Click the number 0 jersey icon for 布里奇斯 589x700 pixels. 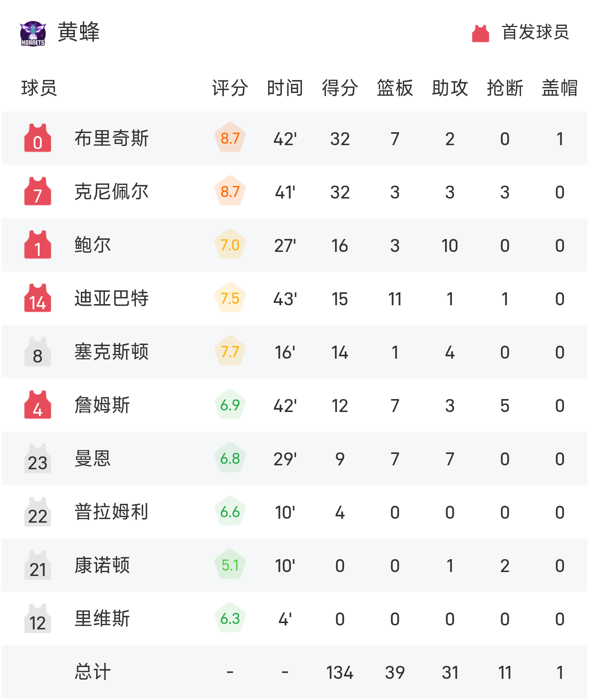pyautogui.click(x=38, y=138)
